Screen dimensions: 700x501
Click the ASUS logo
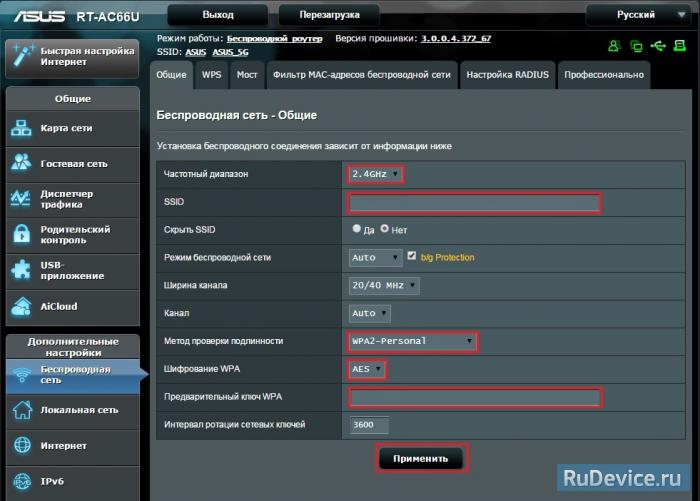(x=39, y=17)
